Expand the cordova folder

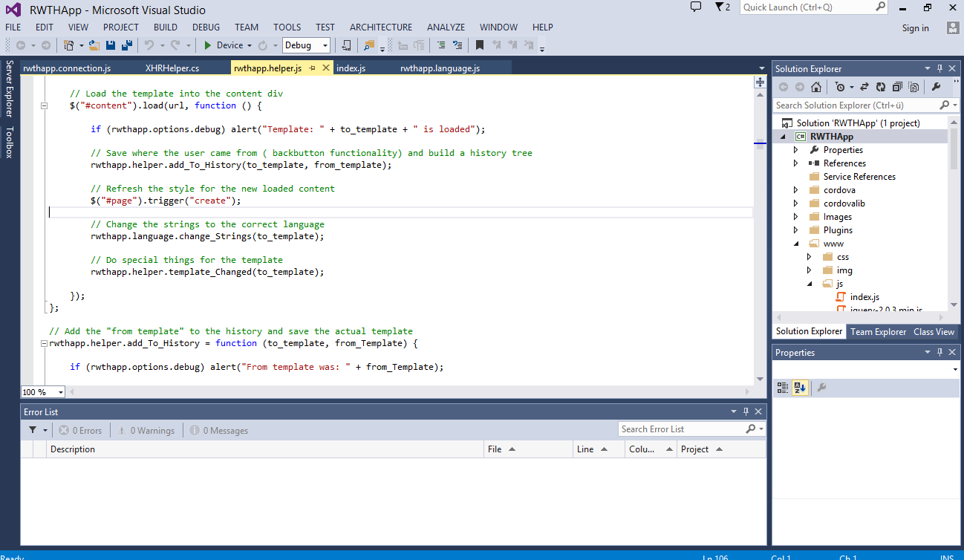coord(795,190)
